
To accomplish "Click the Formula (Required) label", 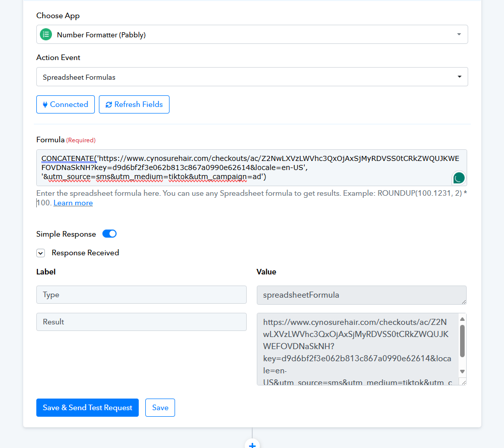I will [66, 140].
